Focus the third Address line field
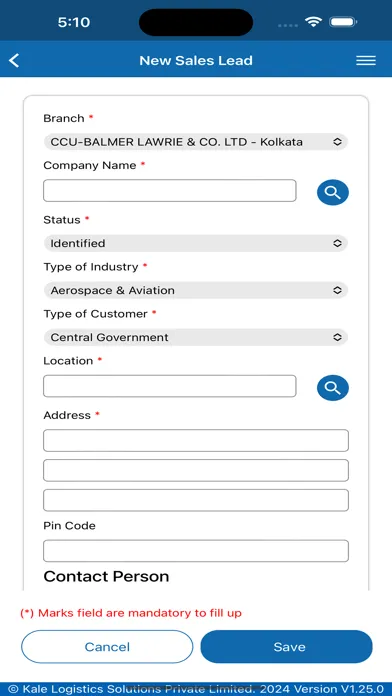392x696 pixels. click(x=196, y=500)
